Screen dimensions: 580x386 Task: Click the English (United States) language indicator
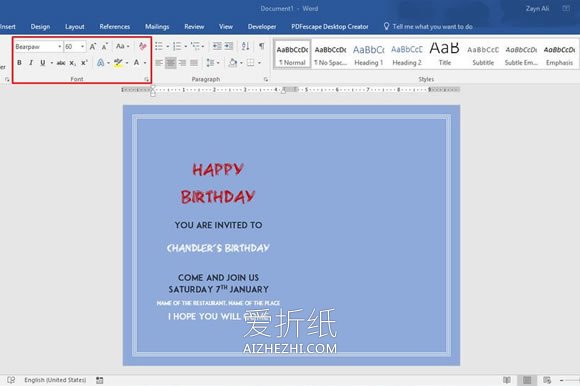pos(55,380)
